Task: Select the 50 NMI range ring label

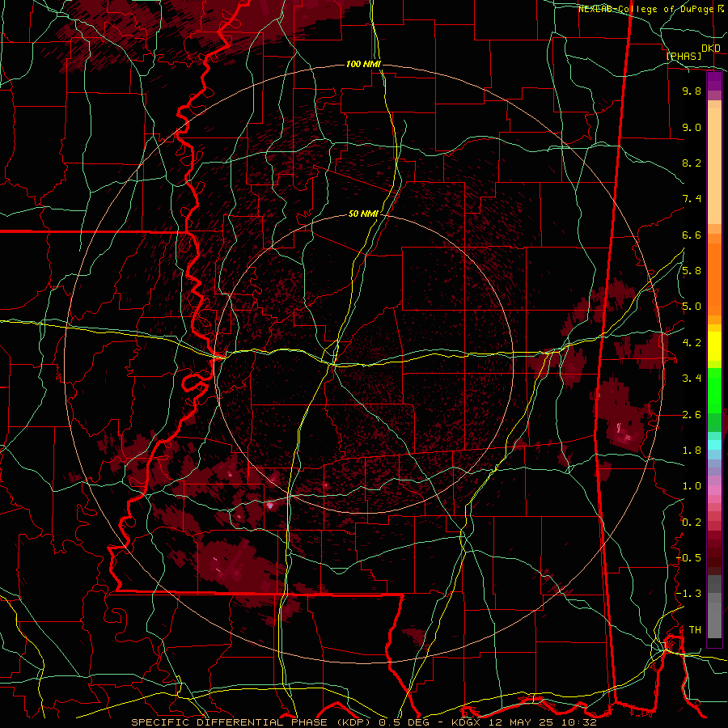Action: click(x=363, y=214)
